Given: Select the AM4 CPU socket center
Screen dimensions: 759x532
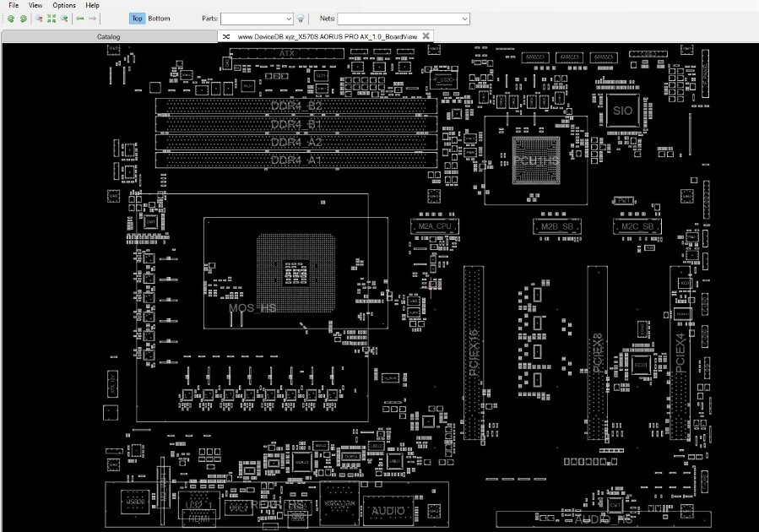Looking at the screenshot, I should point(295,273).
